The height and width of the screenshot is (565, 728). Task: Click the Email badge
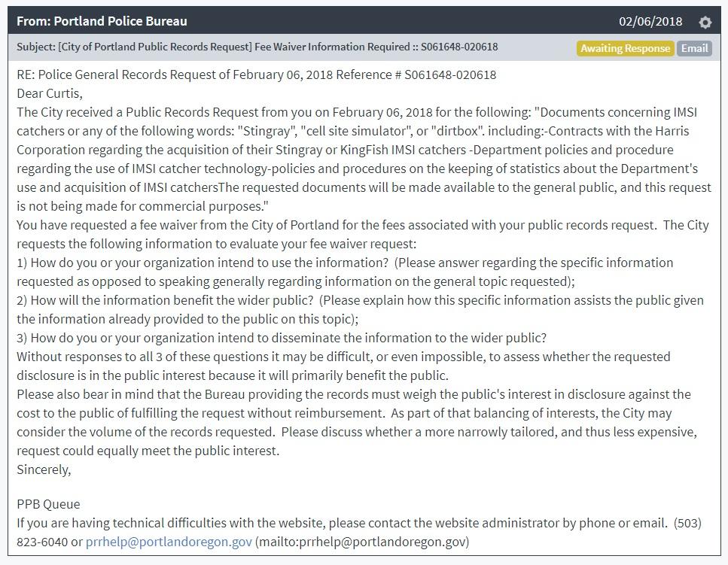point(694,48)
